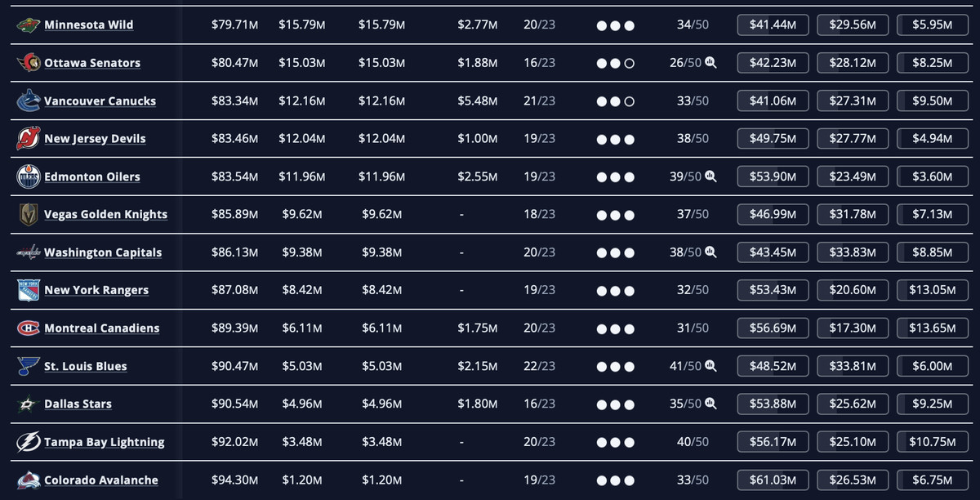Click the Edmonton Oilers logo icon
The height and width of the screenshot is (500, 980).
(28, 176)
